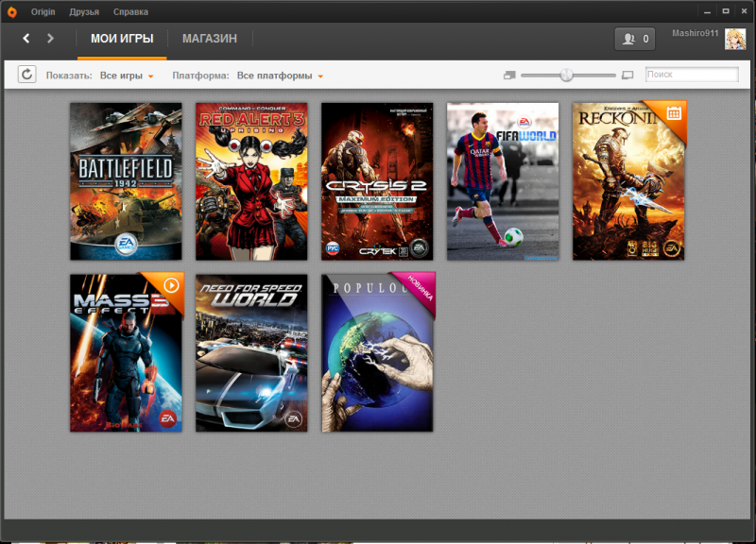Screen dimensions: 756x544
Task: Open the Друзья menu
Action: 84,11
